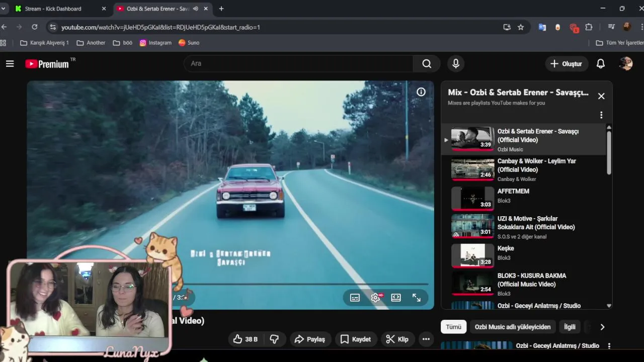
Task: Open Instagram bookmark
Action: click(x=155, y=43)
